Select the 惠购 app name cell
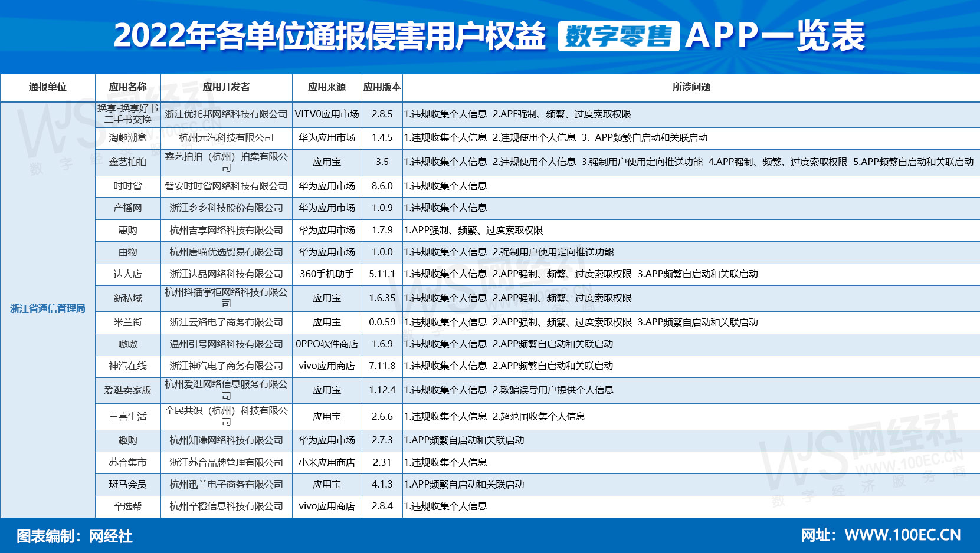The image size is (980, 553). pos(128,231)
